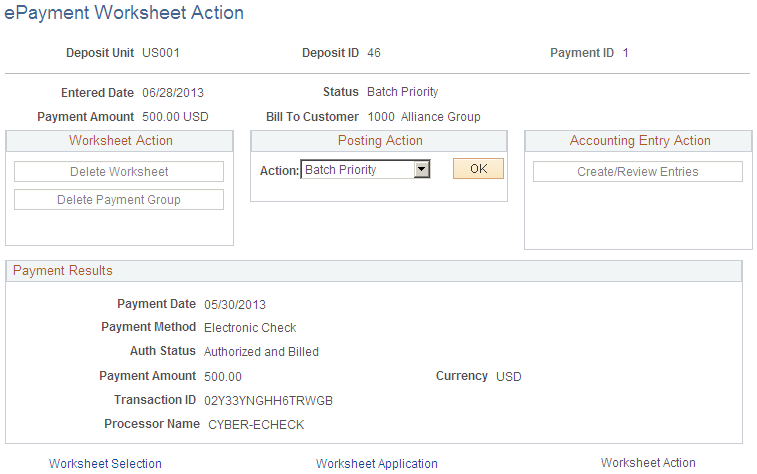Click the Posting Action group header

tap(379, 141)
